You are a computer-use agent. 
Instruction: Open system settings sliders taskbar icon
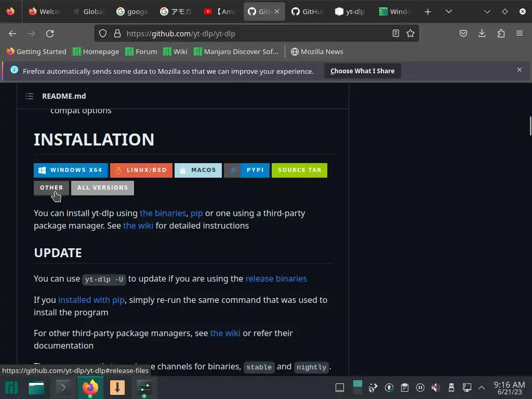[144, 388]
